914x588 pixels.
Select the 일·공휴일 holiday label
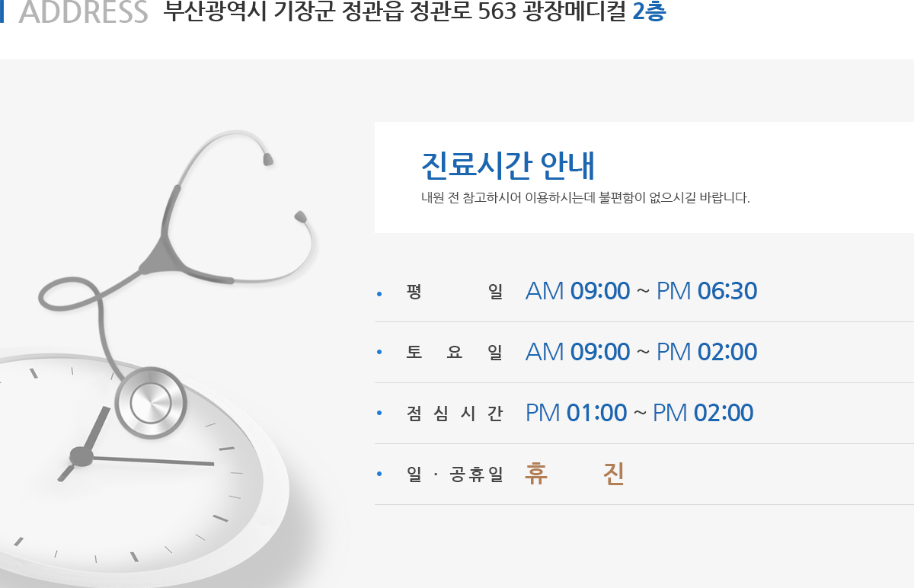(x=455, y=475)
